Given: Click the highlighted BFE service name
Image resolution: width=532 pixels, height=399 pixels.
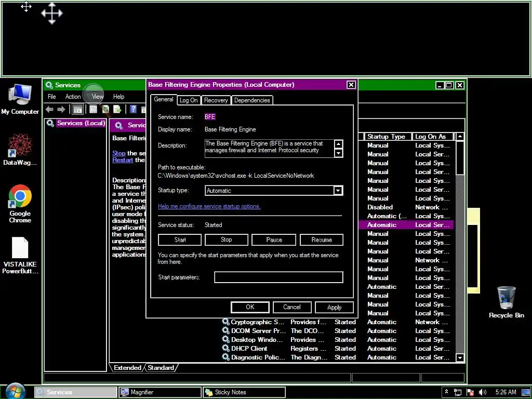Looking at the screenshot, I should 210,117.
